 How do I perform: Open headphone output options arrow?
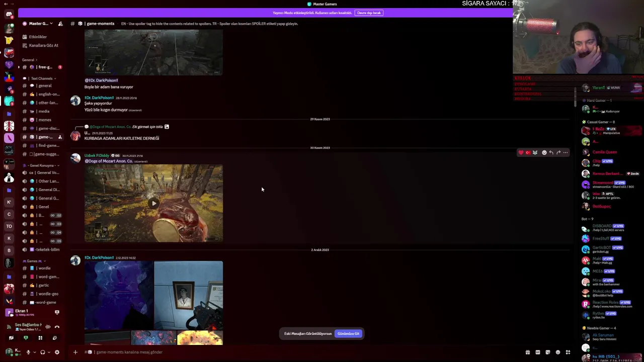(x=48, y=352)
